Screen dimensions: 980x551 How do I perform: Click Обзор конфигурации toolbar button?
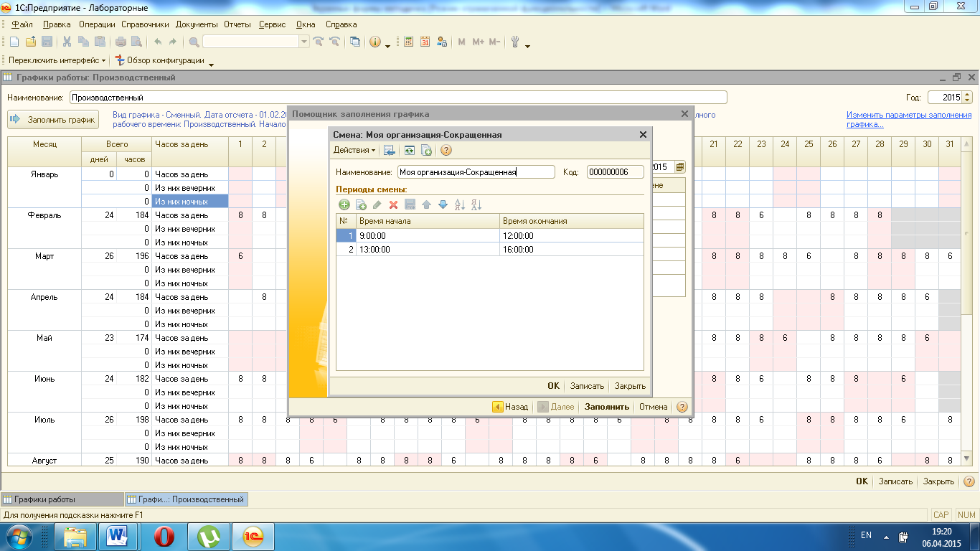click(x=159, y=60)
